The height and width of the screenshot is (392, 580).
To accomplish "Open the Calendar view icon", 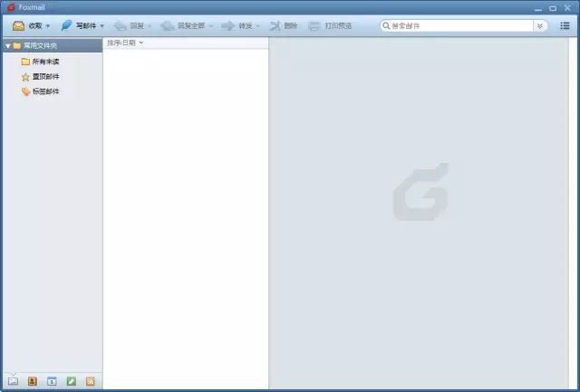I will [52, 381].
